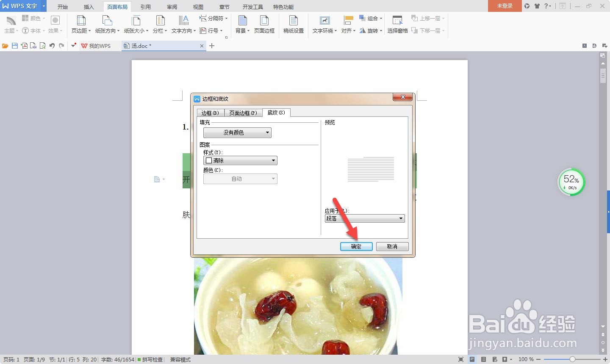The image size is (610, 364).
Task: Open the 纸张方向 paper orientation tool
Action: [107, 24]
